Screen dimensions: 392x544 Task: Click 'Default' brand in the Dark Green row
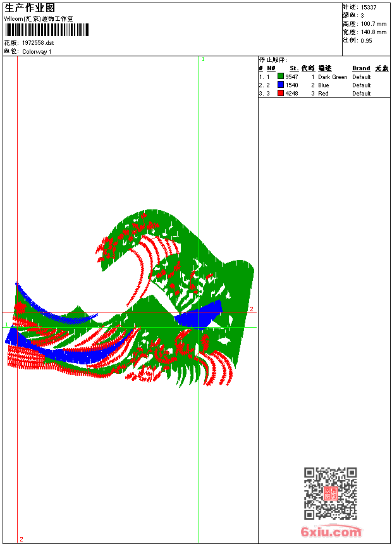coord(362,77)
